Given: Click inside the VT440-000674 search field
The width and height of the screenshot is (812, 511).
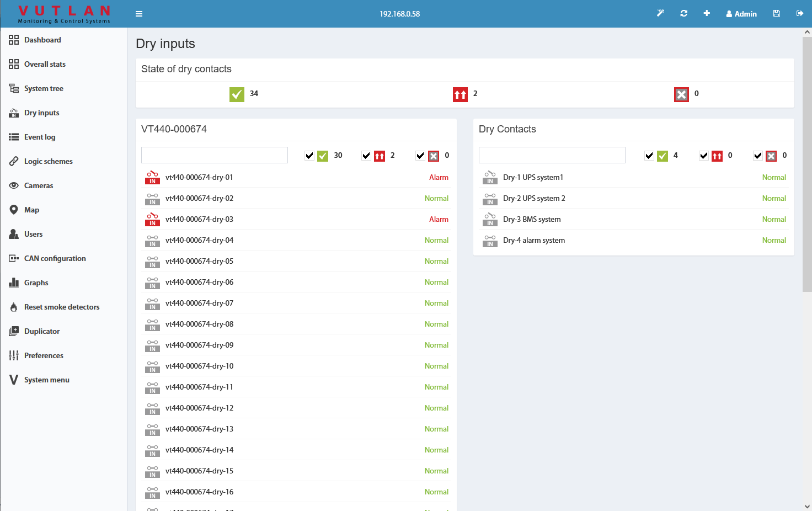Looking at the screenshot, I should pyautogui.click(x=214, y=155).
